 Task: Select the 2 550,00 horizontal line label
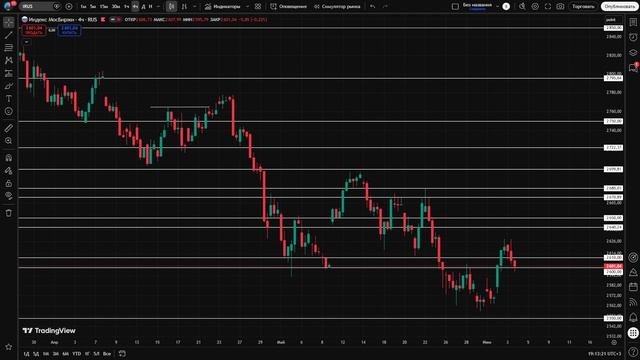[613, 318]
